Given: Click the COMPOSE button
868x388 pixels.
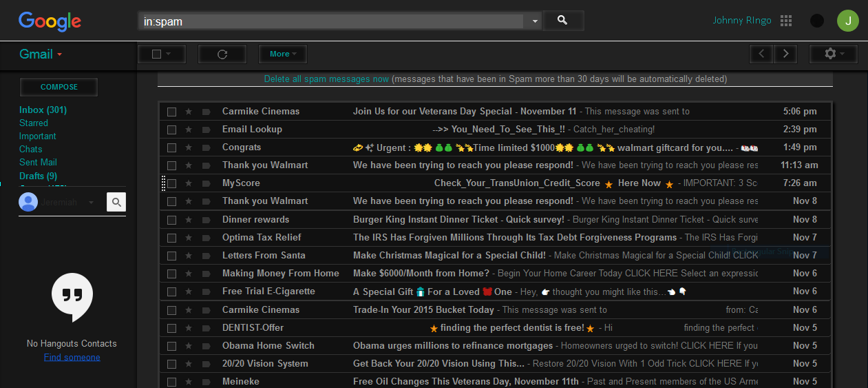Looking at the screenshot, I should [x=59, y=87].
